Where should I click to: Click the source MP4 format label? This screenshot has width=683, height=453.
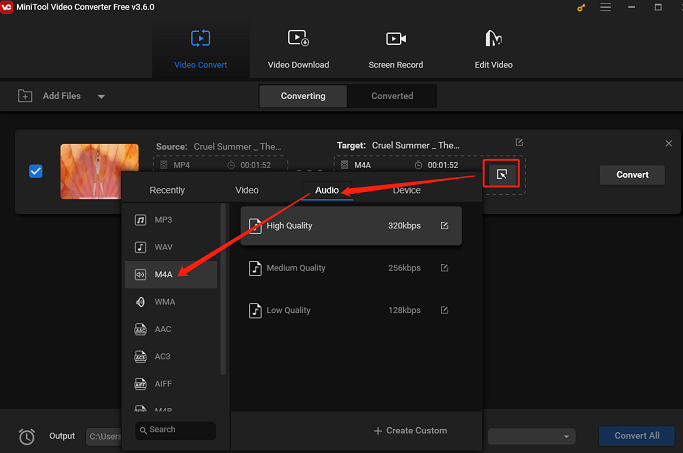tap(181, 165)
